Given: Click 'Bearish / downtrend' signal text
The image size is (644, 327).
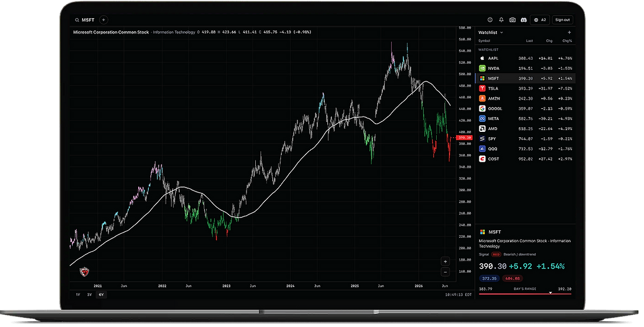Looking at the screenshot, I should coord(519,254).
